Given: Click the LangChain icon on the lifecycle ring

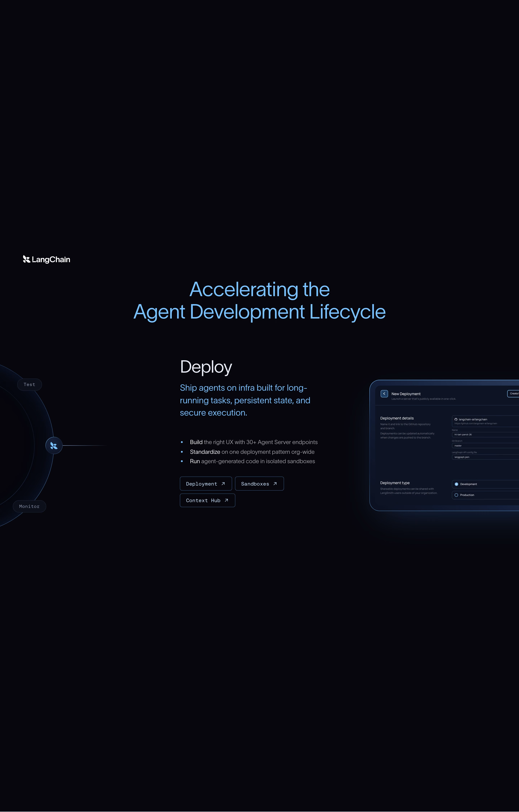Looking at the screenshot, I should [54, 445].
